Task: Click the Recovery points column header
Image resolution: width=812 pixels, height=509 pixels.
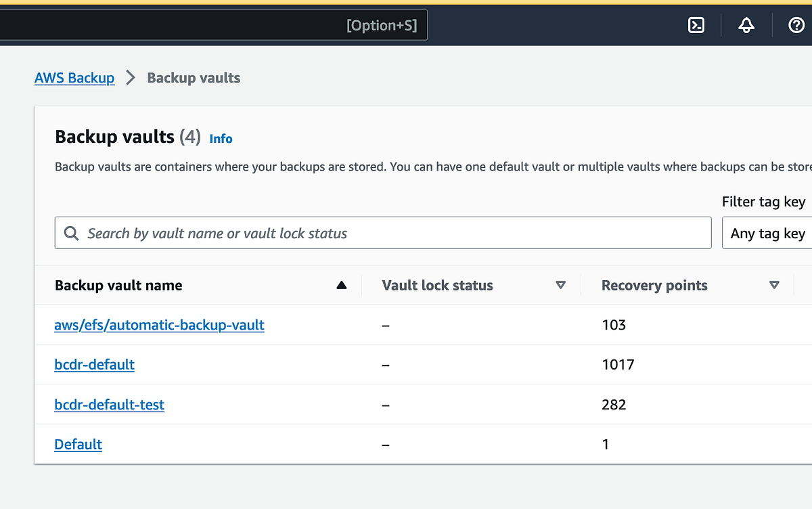Action: click(654, 286)
